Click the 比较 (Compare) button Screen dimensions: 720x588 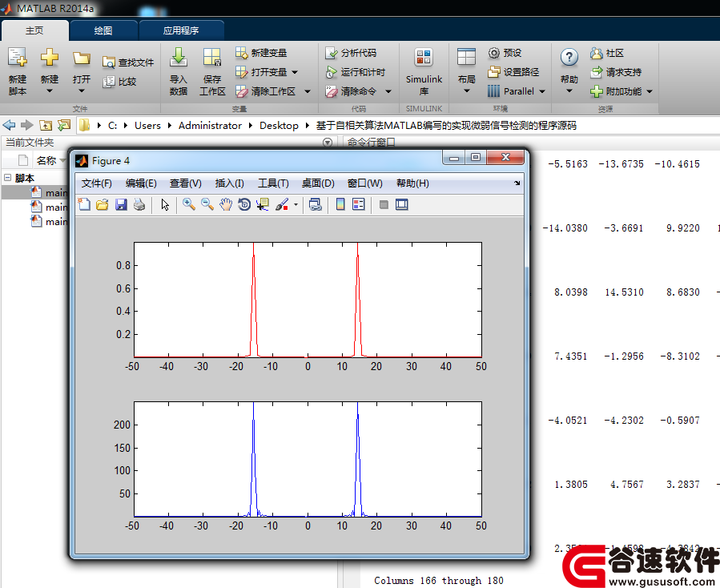[119, 81]
